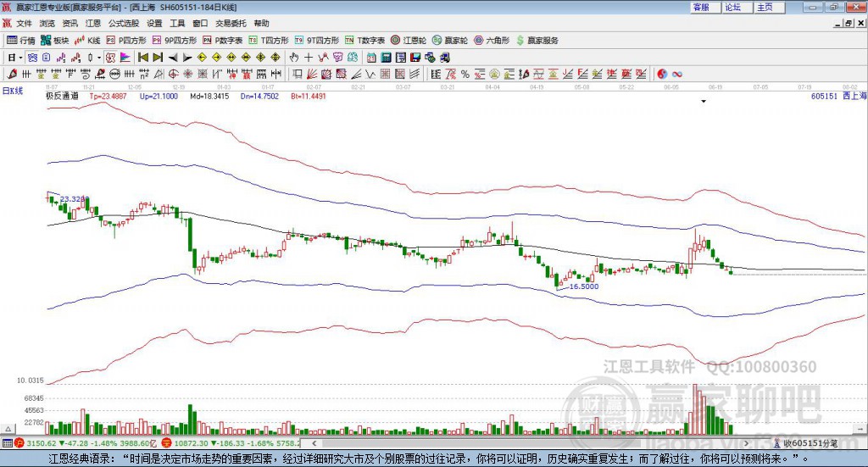Screen dimensions: 868x467
Task: Open the 设置 menu
Action: [154, 23]
